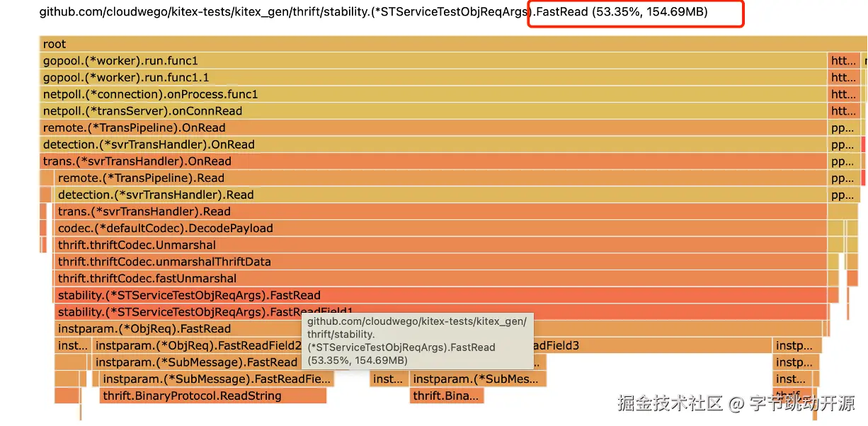Viewport: 868px width, 426px height.
Task: Click trans.(*svrTransHandler).OnRead frame
Action: tap(425, 161)
